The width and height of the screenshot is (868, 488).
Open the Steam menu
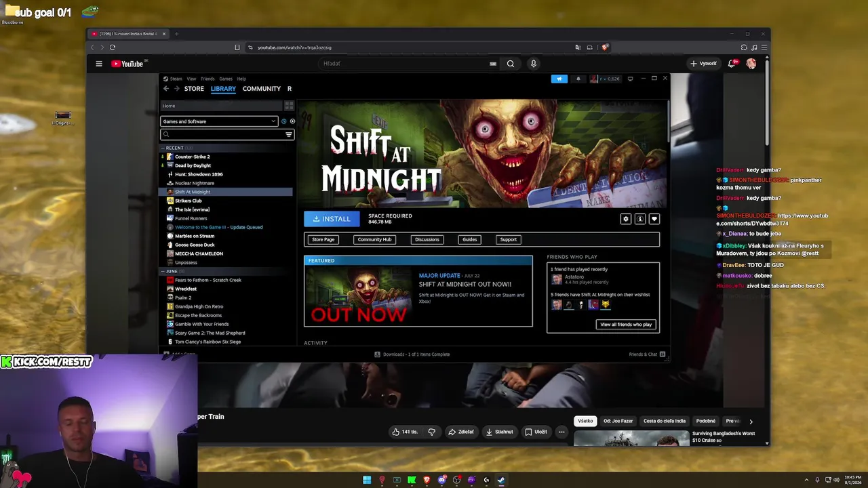coord(176,79)
